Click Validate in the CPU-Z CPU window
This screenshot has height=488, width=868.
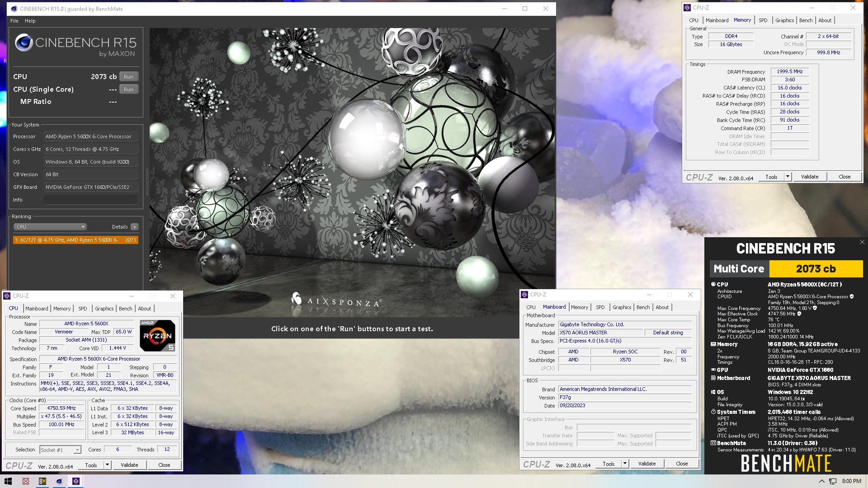(129, 465)
